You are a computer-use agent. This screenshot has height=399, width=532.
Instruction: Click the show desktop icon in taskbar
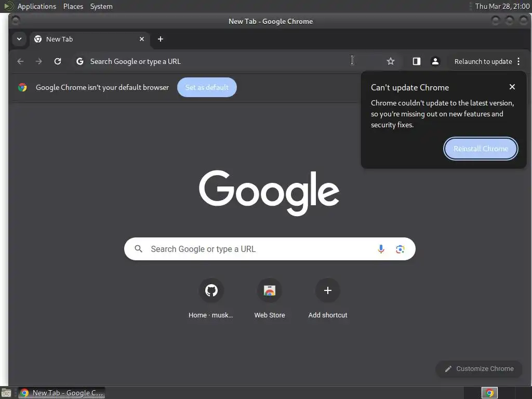click(x=6, y=393)
